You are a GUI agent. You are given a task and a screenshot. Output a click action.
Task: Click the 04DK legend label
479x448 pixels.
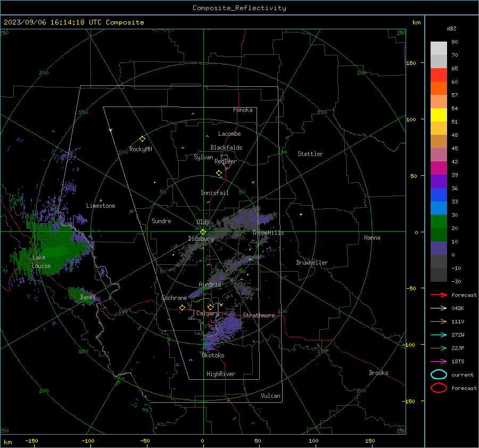click(458, 308)
